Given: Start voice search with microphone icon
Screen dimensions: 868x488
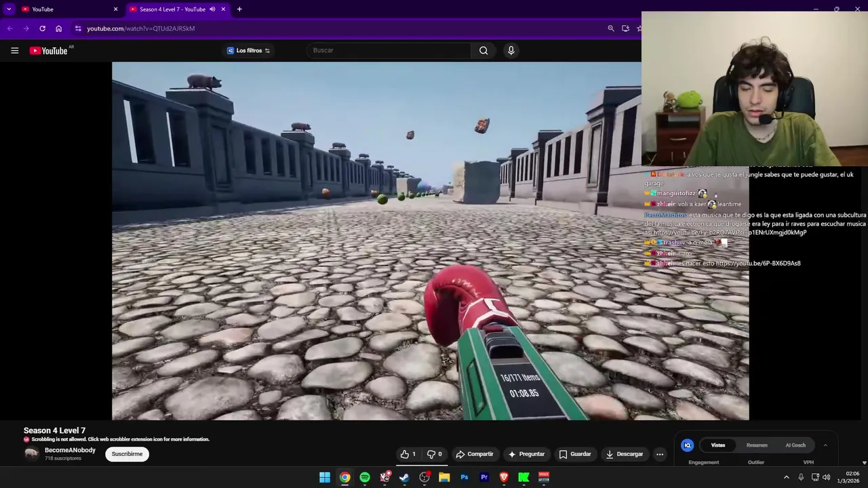Looking at the screenshot, I should [x=511, y=50].
